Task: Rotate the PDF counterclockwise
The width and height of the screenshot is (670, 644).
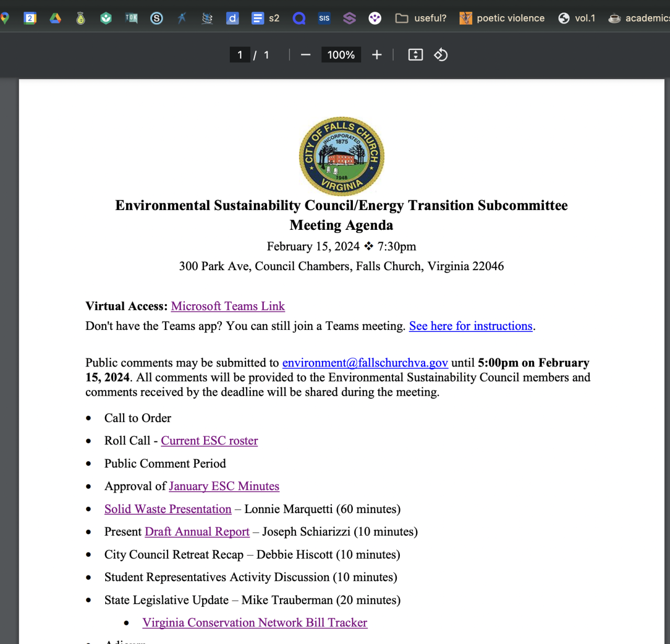Action: (x=441, y=55)
